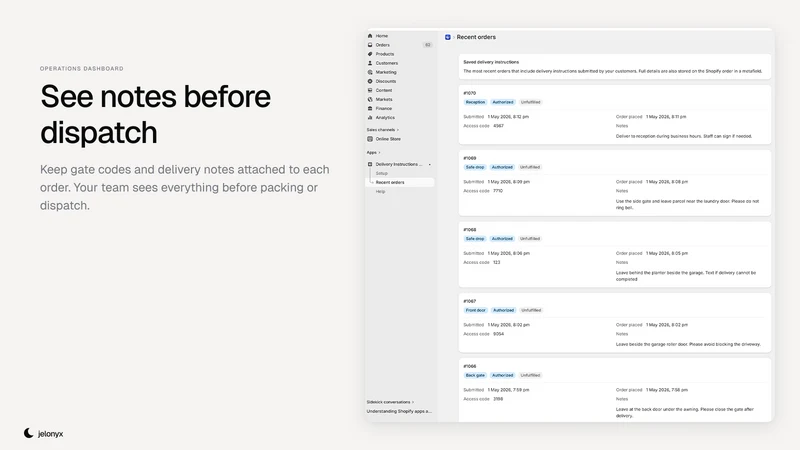Click the Customers person icon

[x=370, y=63]
